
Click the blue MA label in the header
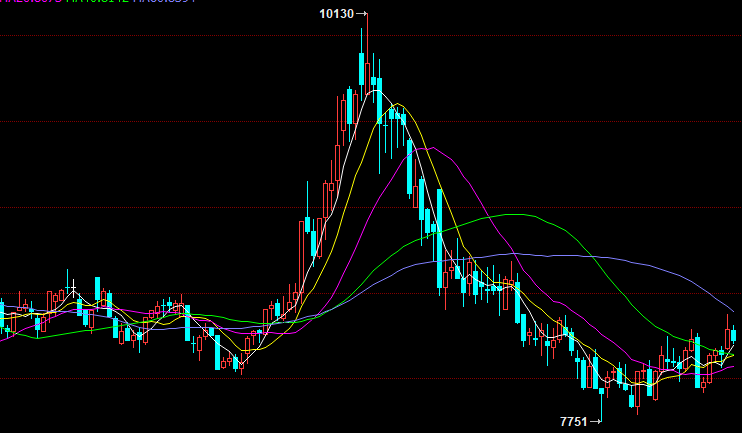click(x=165, y=2)
